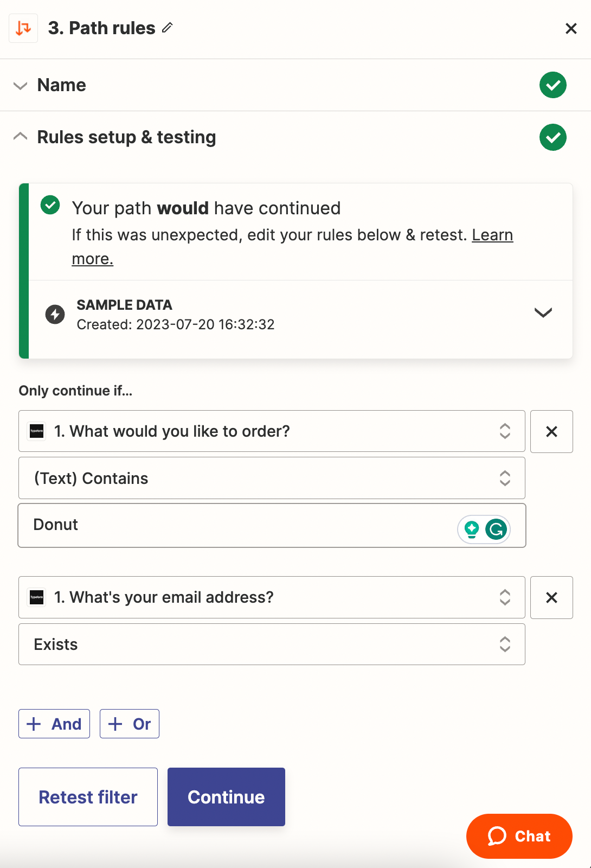
Task: Click the lightning bolt sample data icon
Action: tap(55, 314)
